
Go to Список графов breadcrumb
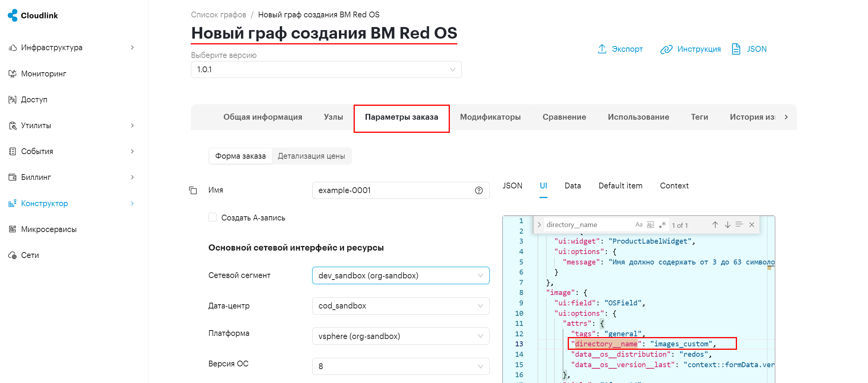click(x=218, y=15)
